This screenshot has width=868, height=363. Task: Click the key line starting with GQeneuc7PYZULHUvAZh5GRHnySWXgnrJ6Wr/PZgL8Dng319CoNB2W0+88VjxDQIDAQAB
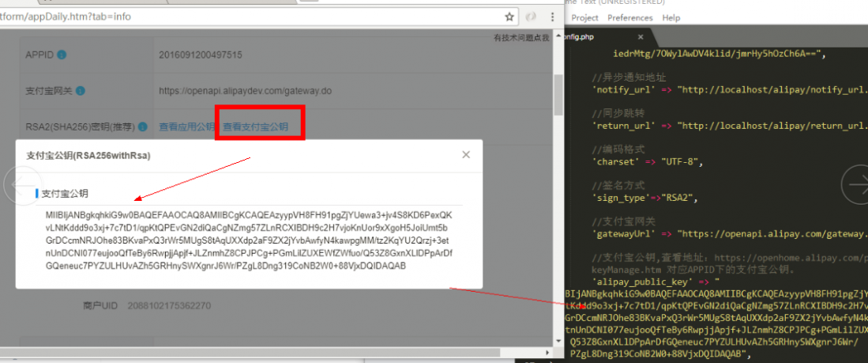point(226,266)
